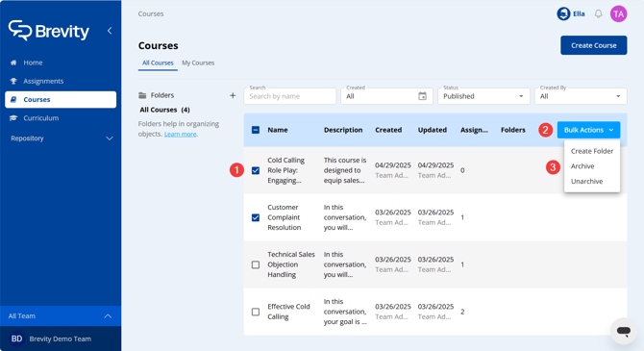Click the Folders column header
Image resolution: width=644 pixels, height=351 pixels.
(513, 130)
